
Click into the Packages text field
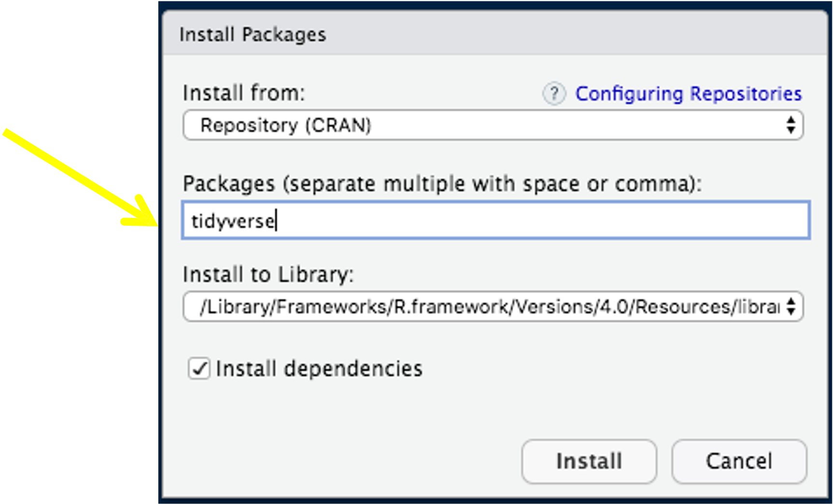(x=495, y=220)
